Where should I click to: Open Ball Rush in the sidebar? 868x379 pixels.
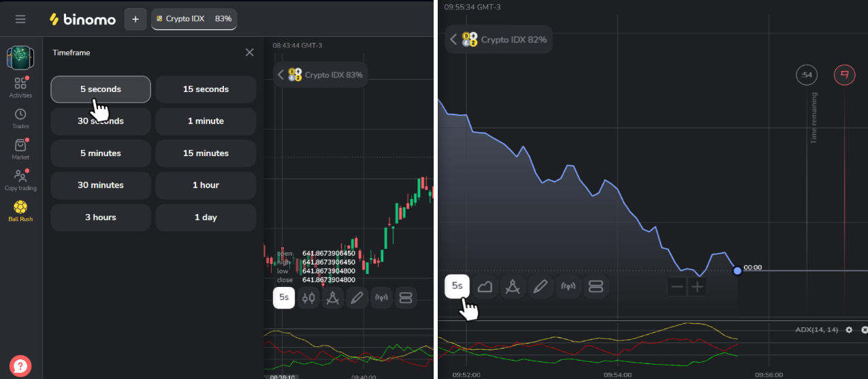tap(20, 211)
